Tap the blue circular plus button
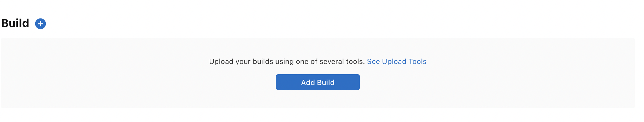This screenshot has height=122, width=644. click(x=40, y=24)
